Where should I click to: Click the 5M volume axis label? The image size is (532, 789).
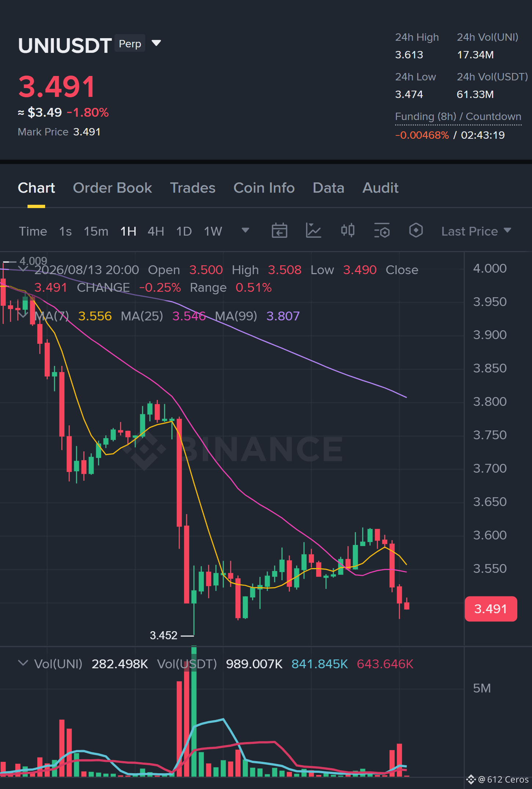[x=482, y=688]
